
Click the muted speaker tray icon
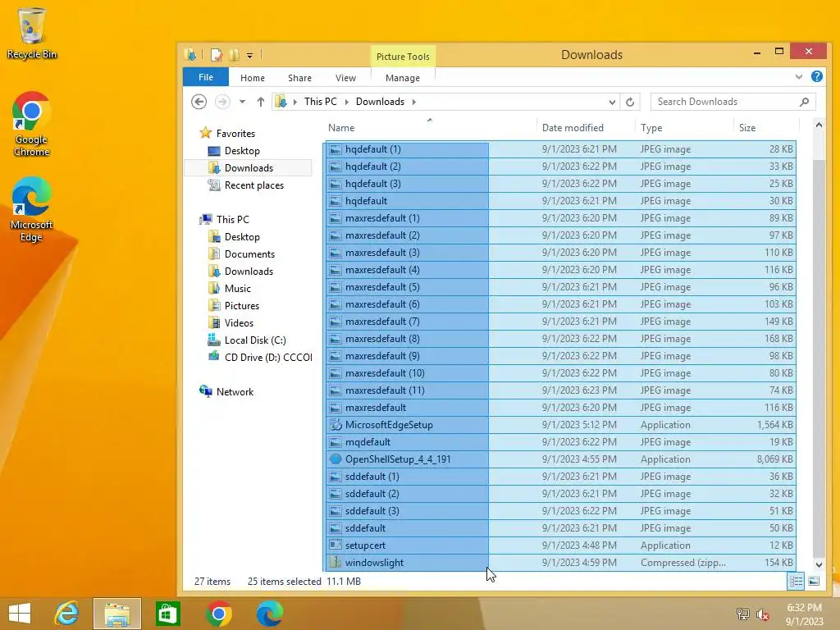(x=762, y=614)
